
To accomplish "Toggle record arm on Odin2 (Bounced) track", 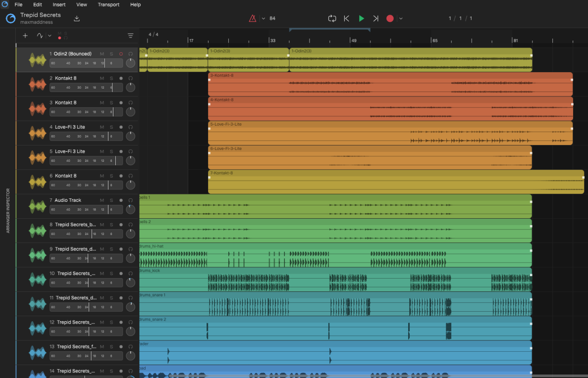I will 121,54.
